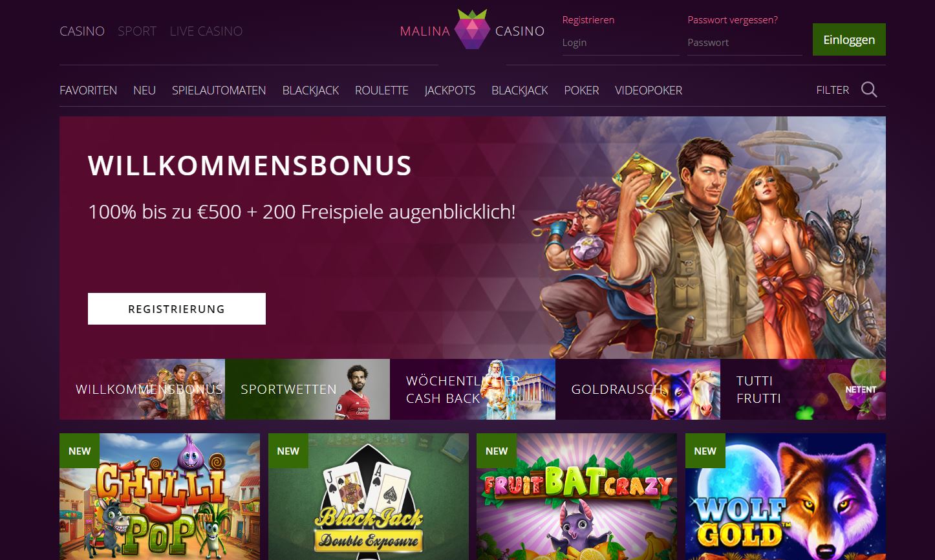Follow the Passwort vergessen link

(733, 20)
